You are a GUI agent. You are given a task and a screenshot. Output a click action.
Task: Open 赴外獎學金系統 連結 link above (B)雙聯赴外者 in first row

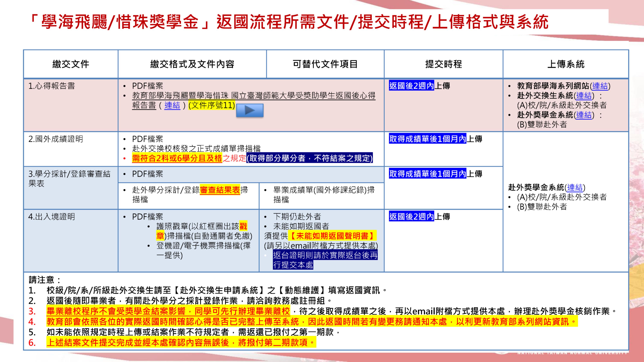(584, 115)
